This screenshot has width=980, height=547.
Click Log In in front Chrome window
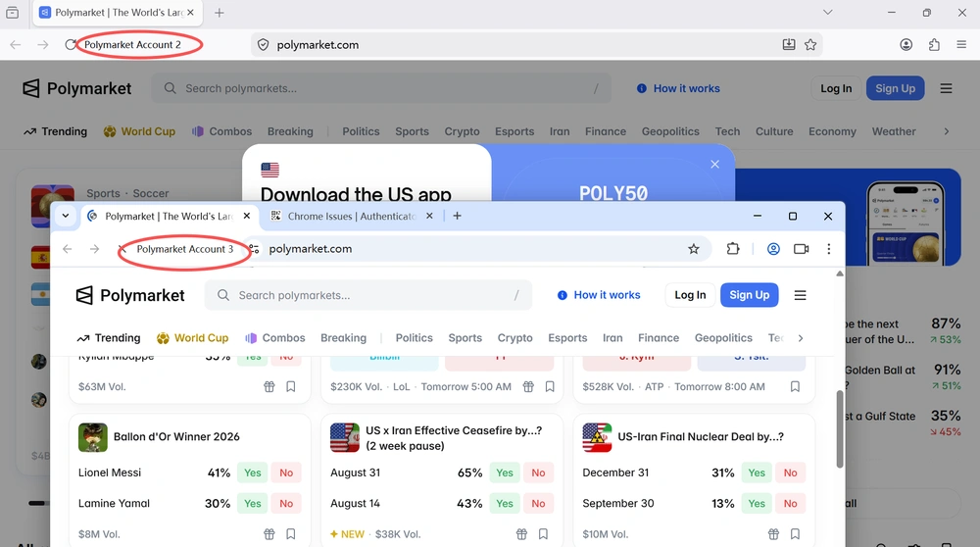pos(690,295)
